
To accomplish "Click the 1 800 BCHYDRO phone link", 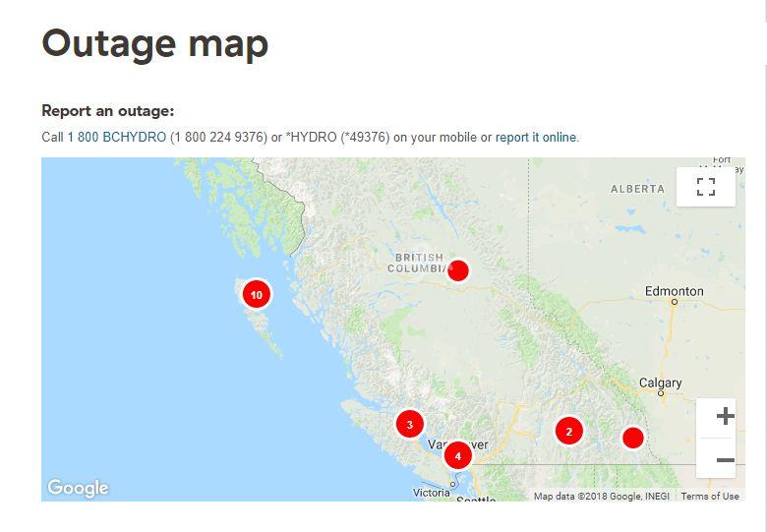I will tap(116, 137).
